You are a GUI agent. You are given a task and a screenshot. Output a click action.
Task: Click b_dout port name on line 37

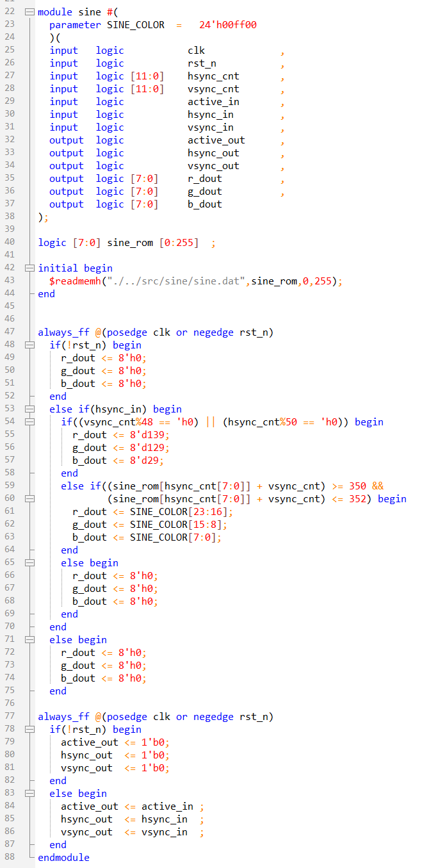[205, 204]
